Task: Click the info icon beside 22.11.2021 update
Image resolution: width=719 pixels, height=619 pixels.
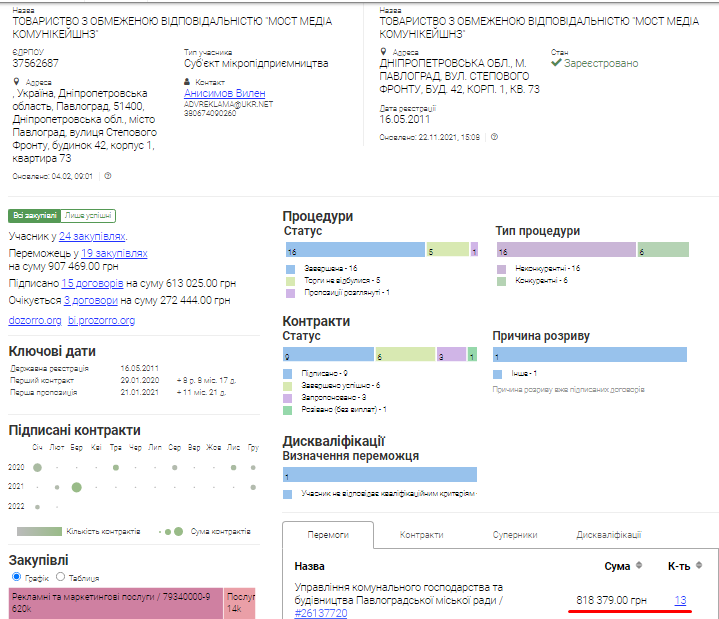Action: click(494, 137)
